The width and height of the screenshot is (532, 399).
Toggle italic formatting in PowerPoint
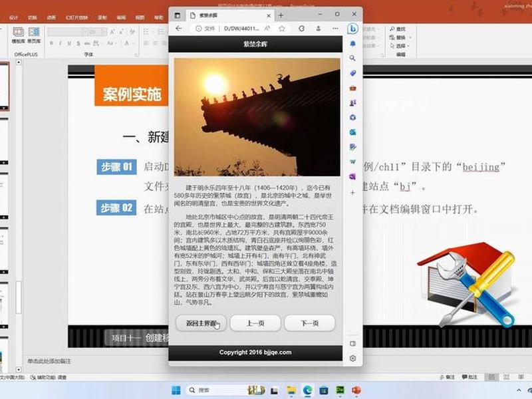point(61,43)
